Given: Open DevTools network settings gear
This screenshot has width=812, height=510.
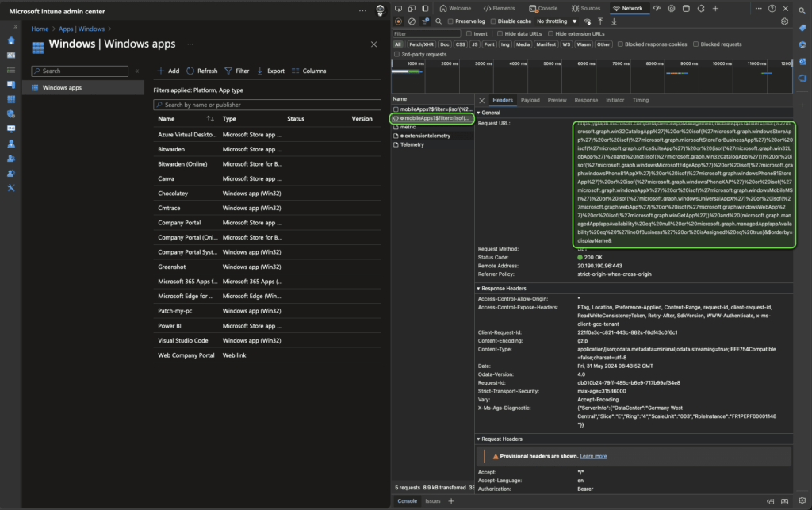Looking at the screenshot, I should [784, 21].
